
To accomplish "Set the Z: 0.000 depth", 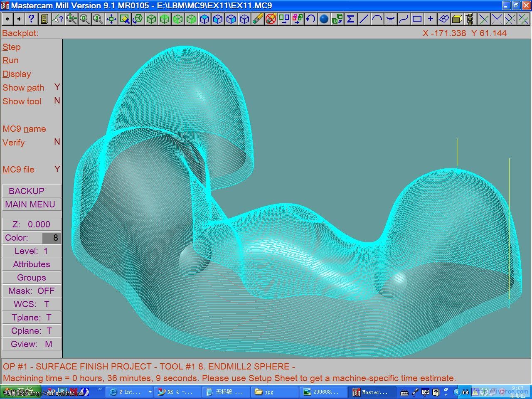I will (x=32, y=224).
